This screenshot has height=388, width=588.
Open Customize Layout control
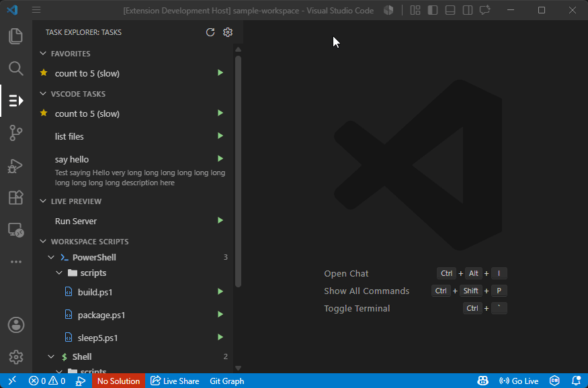click(x=415, y=10)
